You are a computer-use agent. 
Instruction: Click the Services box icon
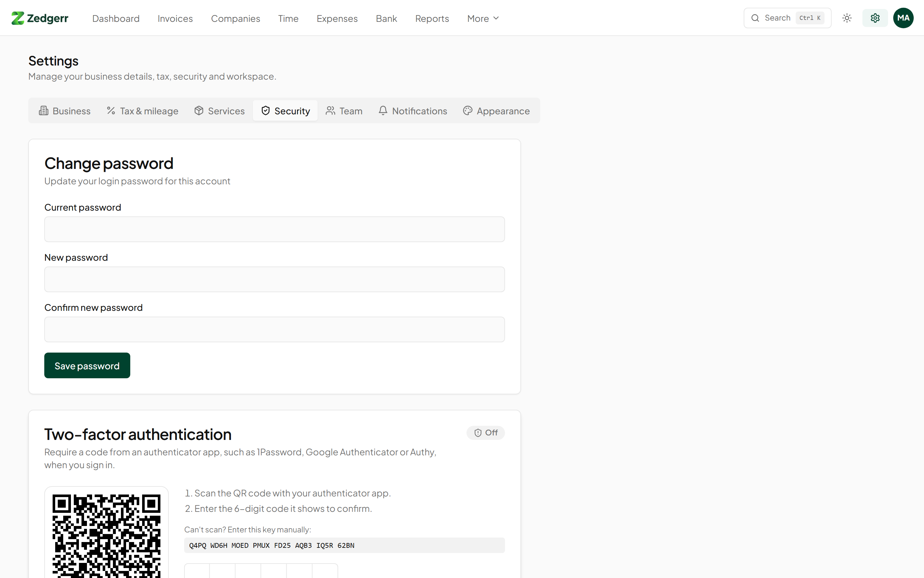tap(199, 111)
